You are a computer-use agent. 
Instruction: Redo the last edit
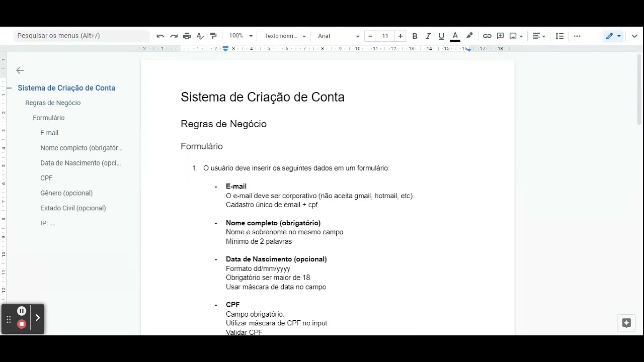[174, 36]
